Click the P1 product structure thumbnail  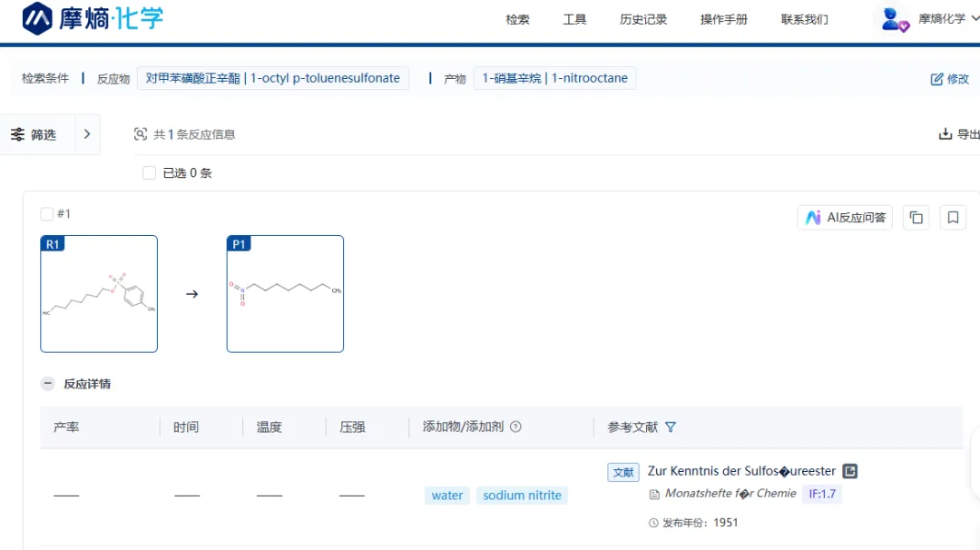click(285, 294)
